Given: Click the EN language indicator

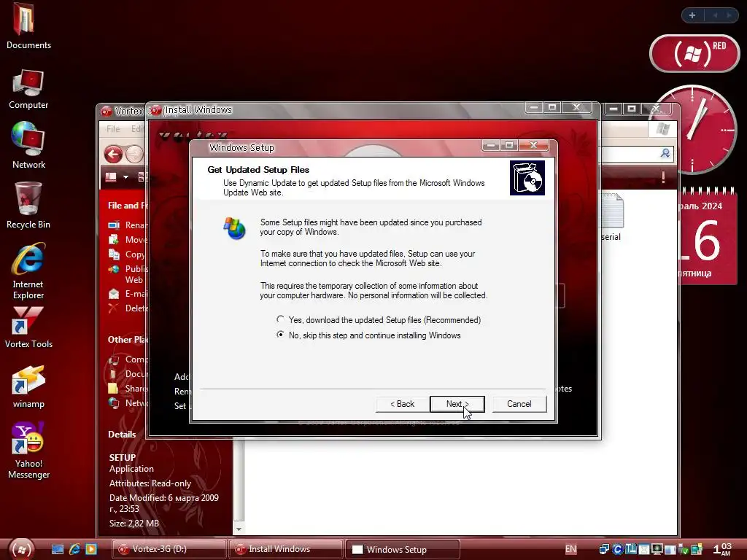Looking at the screenshot, I should click(x=570, y=549).
